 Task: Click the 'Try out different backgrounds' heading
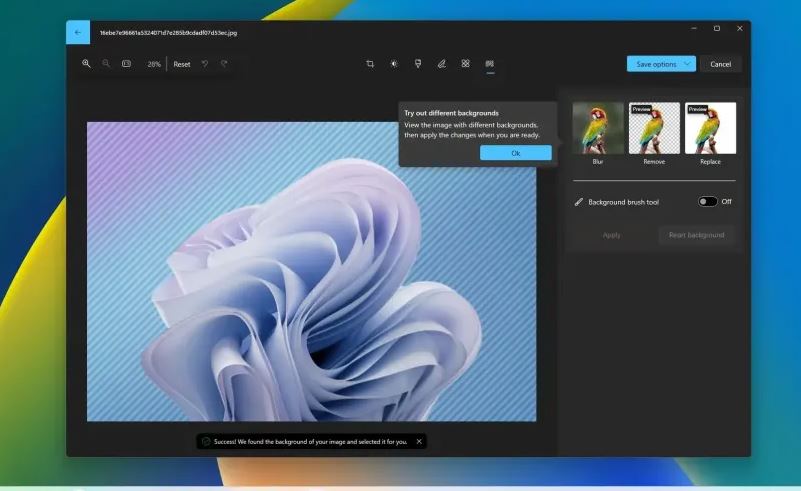tap(451, 113)
